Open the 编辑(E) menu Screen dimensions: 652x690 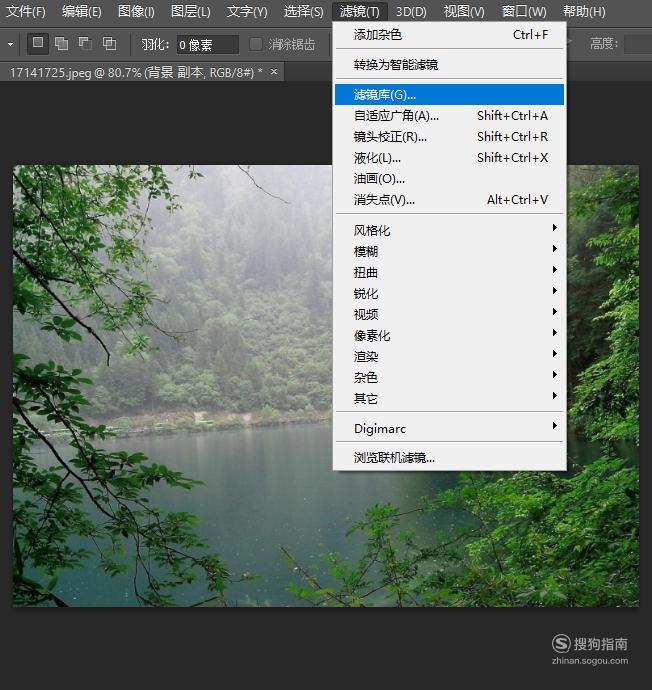[x=81, y=11]
